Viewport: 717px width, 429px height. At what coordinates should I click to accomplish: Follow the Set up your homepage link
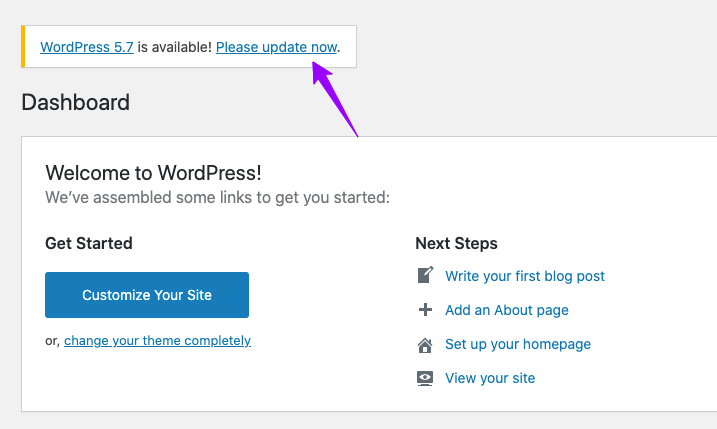pyautogui.click(x=518, y=344)
